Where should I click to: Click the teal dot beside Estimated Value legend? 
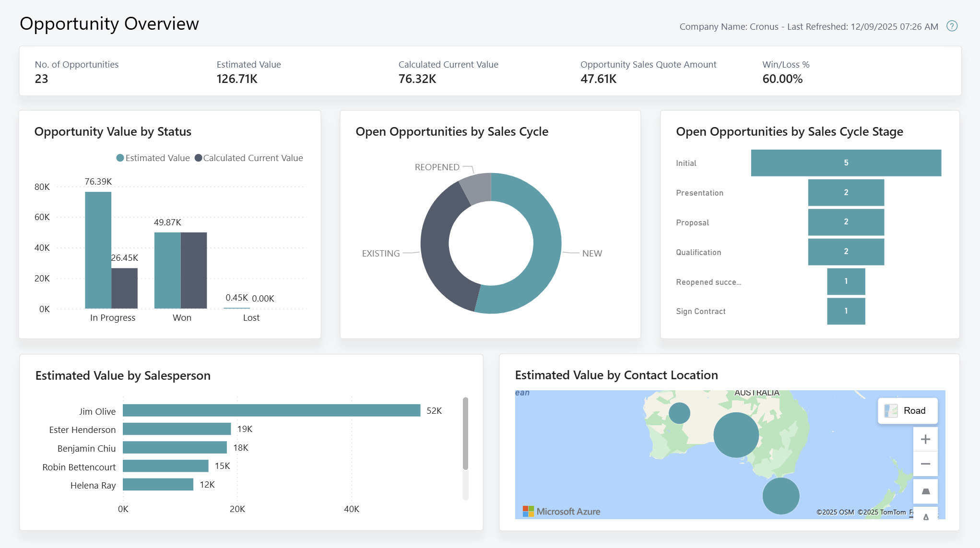tap(119, 158)
